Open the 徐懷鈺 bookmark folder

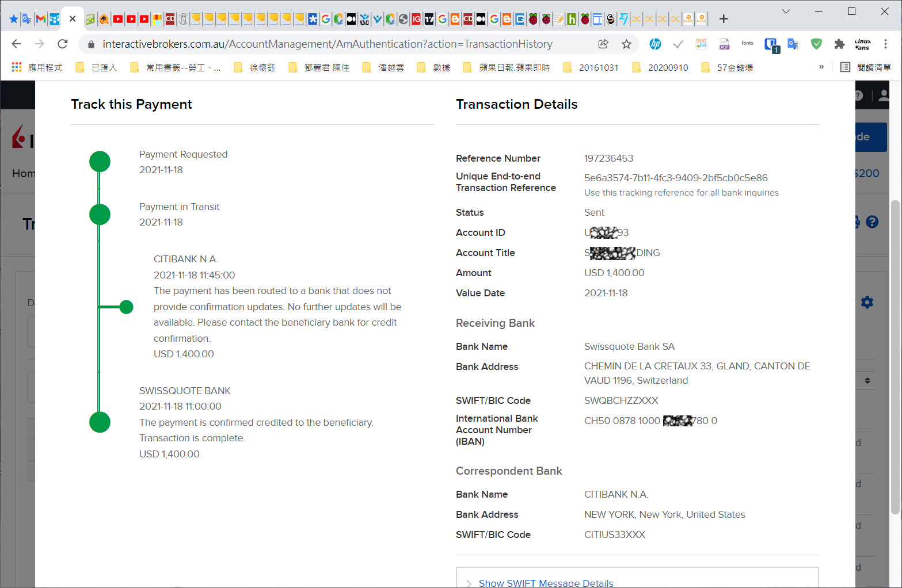point(254,67)
